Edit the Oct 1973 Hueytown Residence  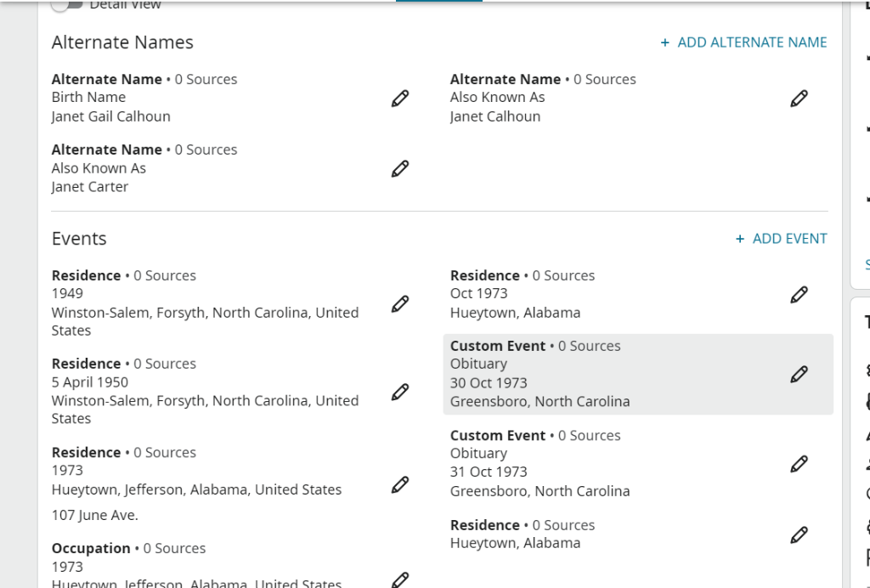tap(799, 295)
